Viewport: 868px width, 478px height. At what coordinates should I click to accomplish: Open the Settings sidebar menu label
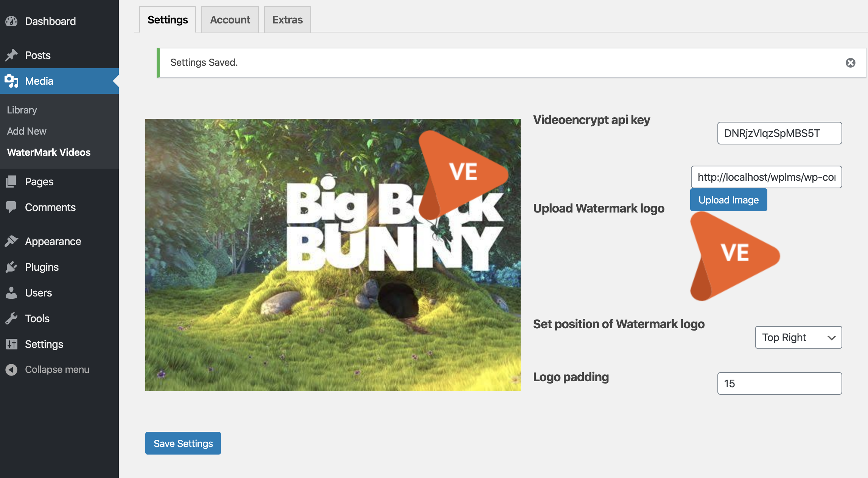click(44, 344)
